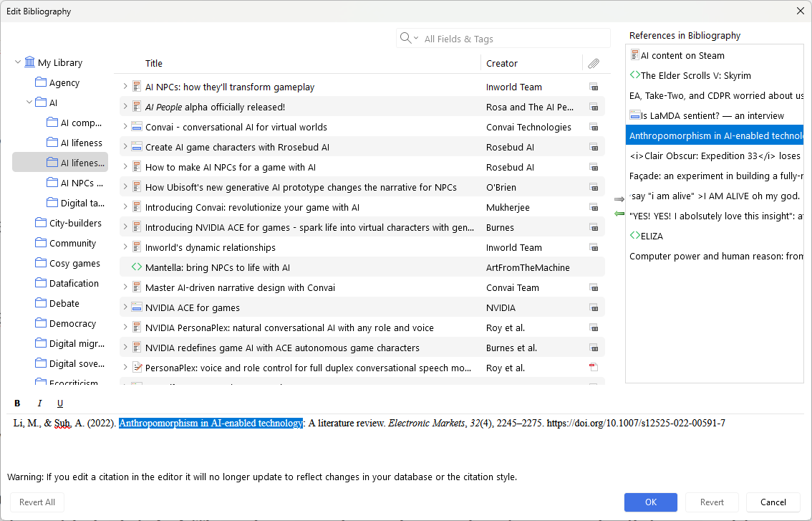Click the Bold formatting icon

click(17, 403)
